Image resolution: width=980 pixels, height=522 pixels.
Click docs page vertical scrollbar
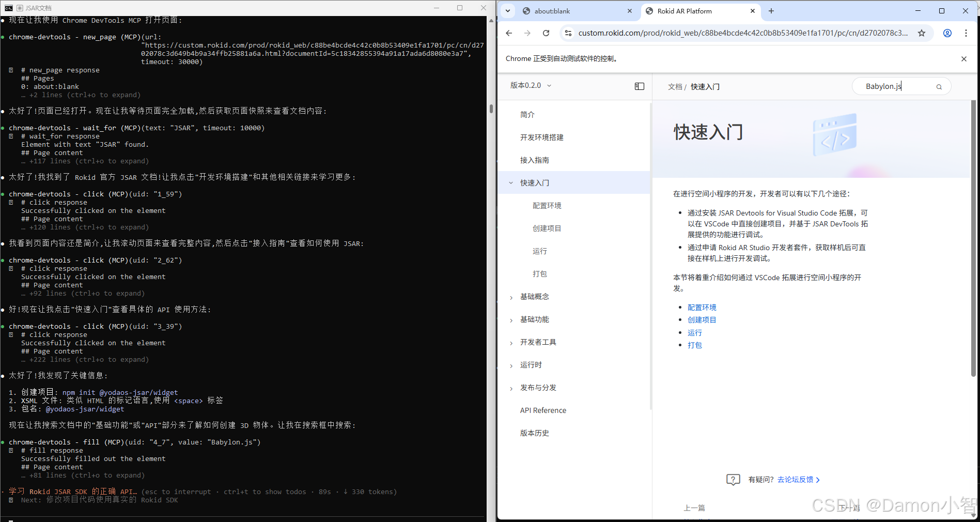tap(973, 238)
